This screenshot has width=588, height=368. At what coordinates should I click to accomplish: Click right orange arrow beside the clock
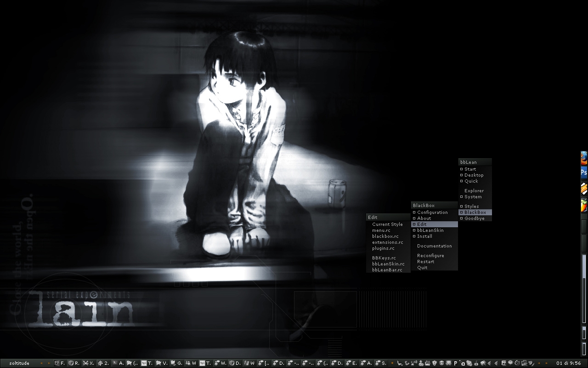[547, 363]
